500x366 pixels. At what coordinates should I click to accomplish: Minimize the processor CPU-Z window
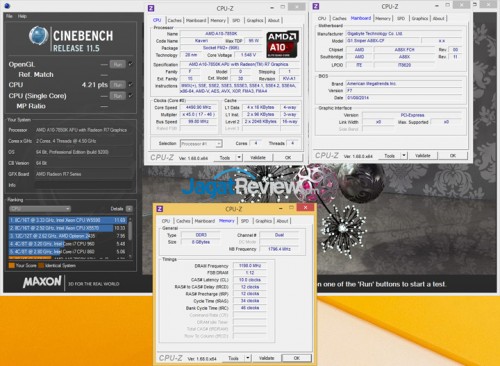272,7
